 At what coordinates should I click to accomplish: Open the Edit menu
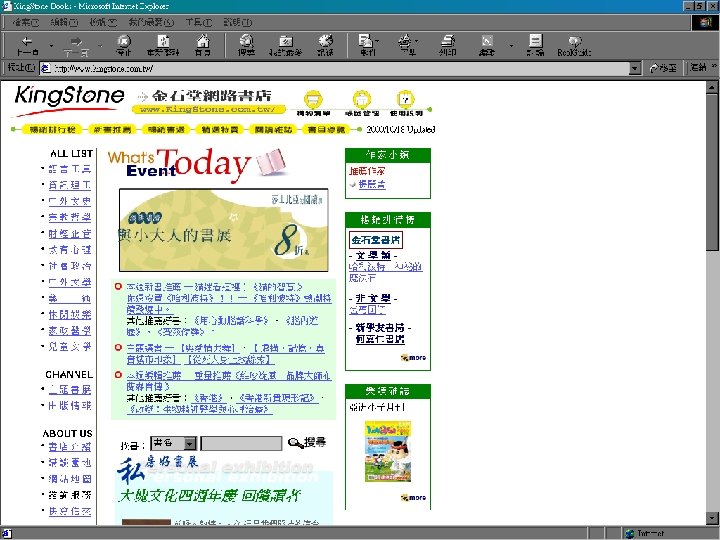[x=64, y=22]
